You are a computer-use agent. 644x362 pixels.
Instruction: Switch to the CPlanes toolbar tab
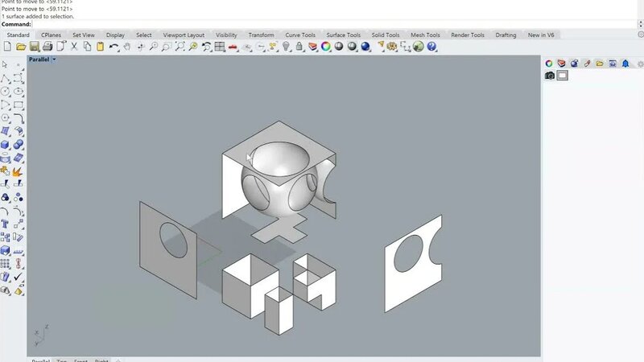point(51,35)
